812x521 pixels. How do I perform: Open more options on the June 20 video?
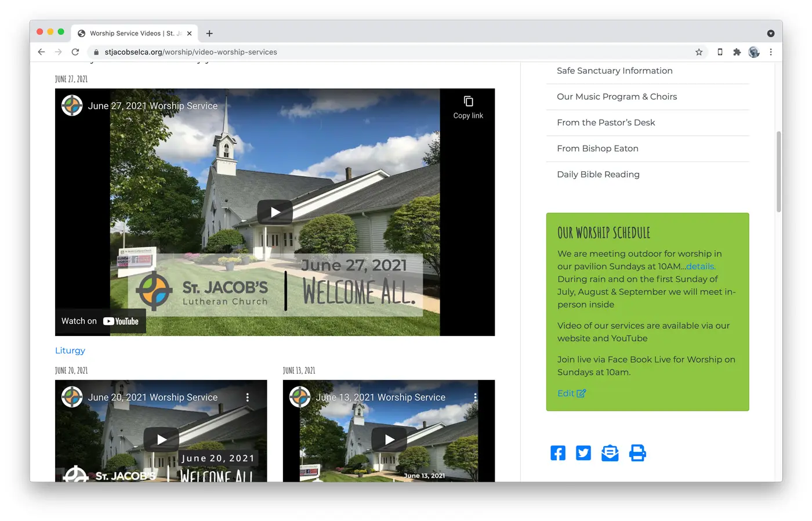tap(248, 397)
